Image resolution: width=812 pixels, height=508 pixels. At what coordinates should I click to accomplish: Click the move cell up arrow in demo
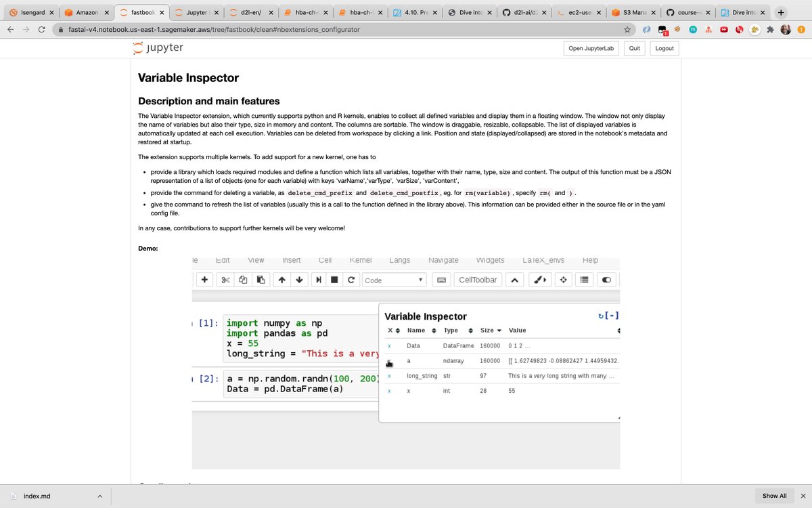(282, 280)
